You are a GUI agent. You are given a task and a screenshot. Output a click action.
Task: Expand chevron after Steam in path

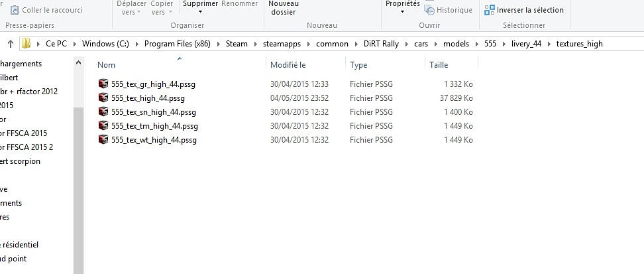(256, 44)
